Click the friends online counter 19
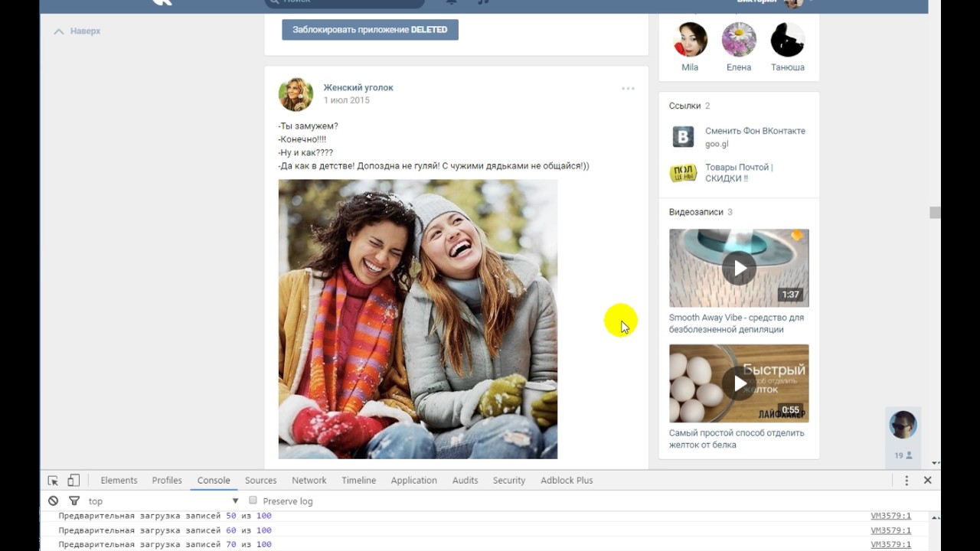Viewport: 980px width, 551px height. pos(903,455)
